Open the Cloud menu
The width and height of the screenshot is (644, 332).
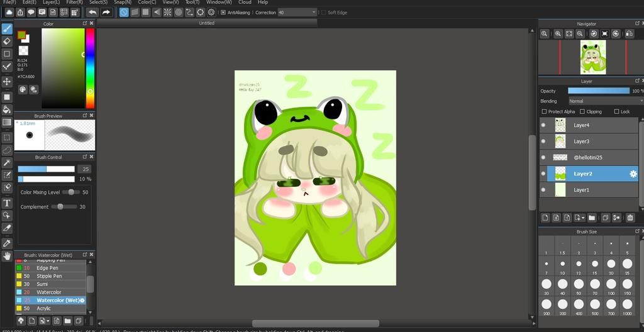coord(245,2)
